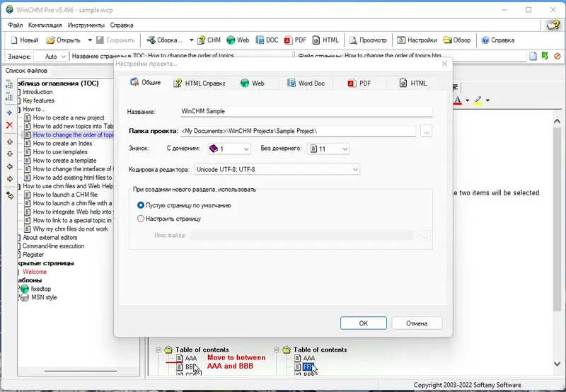The image size is (566, 392).
Task: Click the Build toolbar icon
Action: tap(165, 40)
